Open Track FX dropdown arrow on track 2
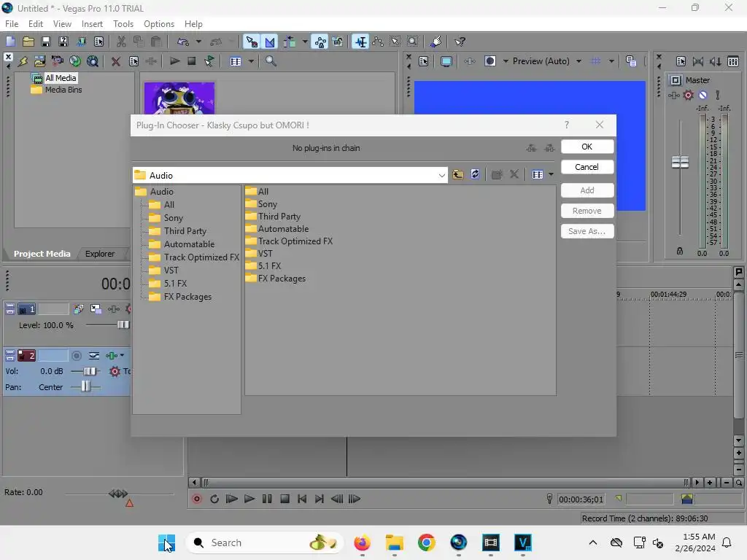 (x=122, y=355)
